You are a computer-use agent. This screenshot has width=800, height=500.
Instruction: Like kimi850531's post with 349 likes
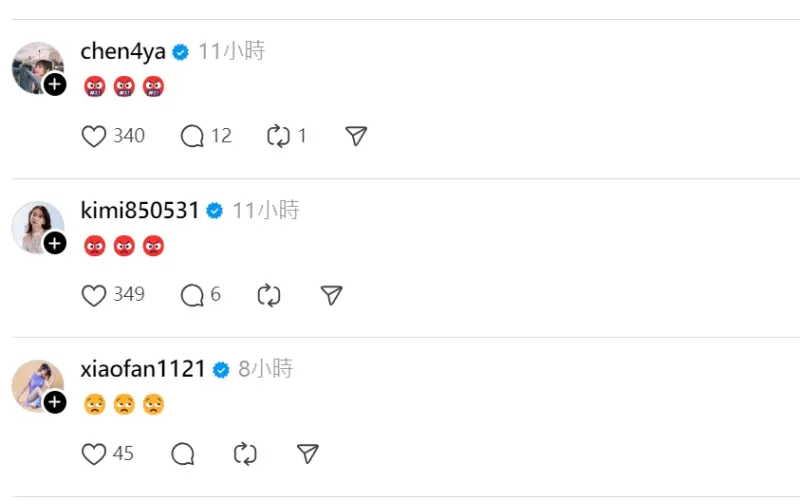pos(94,295)
